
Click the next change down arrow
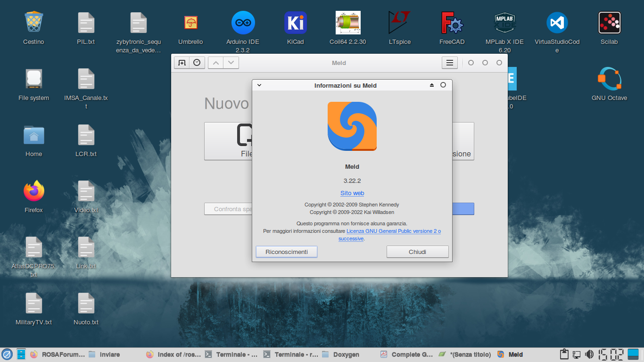[231, 63]
